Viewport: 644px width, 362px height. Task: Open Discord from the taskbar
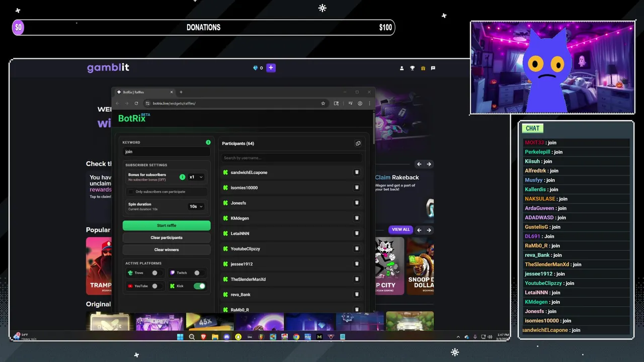[226, 337]
